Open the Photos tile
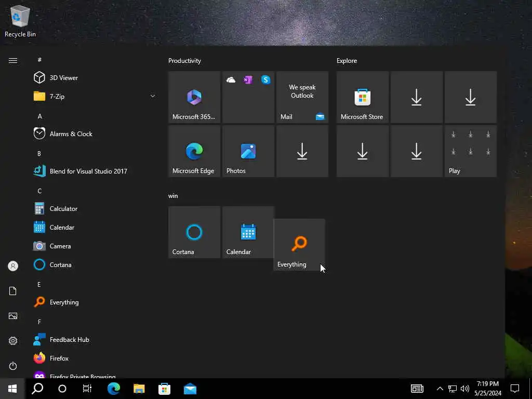Image resolution: width=532 pixels, height=399 pixels. click(248, 151)
